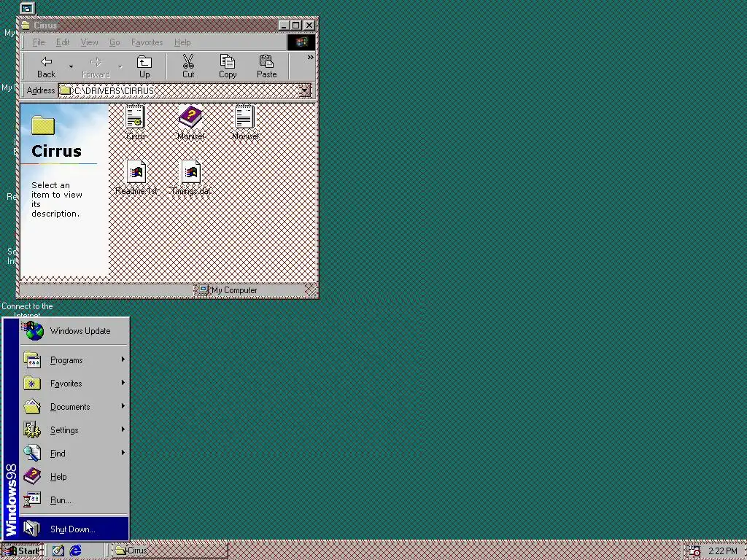This screenshot has height=560, width=747.
Task: Click Show Desktop quick launch icon
Action: click(x=58, y=551)
